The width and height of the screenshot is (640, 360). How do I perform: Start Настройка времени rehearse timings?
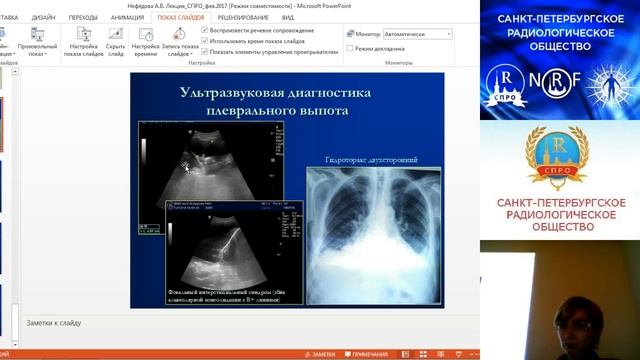point(145,42)
